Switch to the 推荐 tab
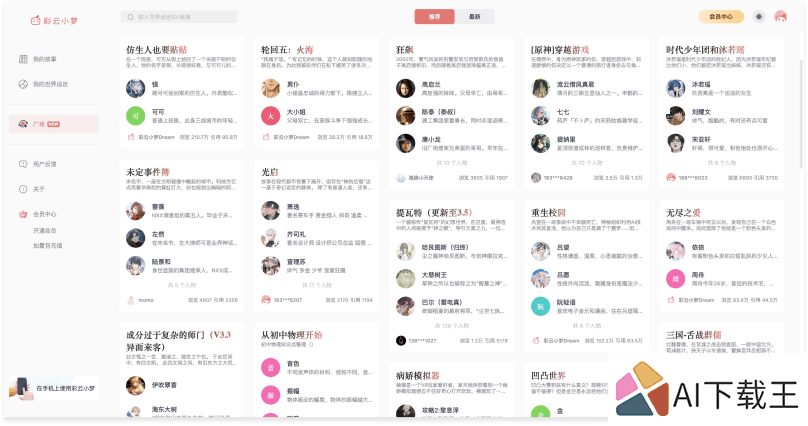Viewport: 808px width, 426px height. coord(434,16)
